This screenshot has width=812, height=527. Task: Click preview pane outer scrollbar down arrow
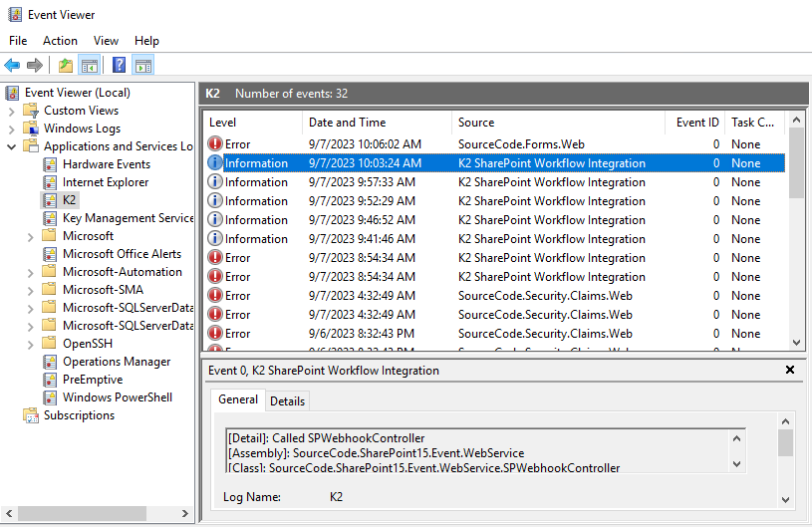pyautogui.click(x=785, y=499)
